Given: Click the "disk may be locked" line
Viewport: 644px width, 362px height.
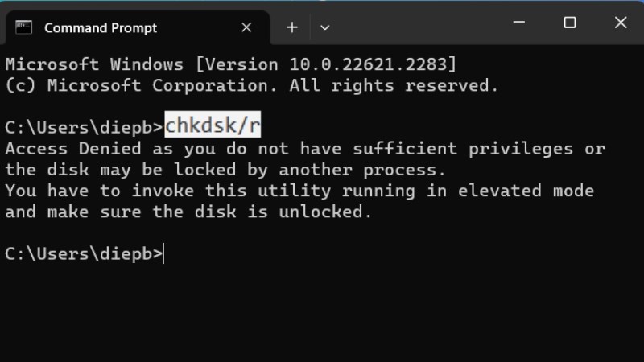Looking at the screenshot, I should [x=225, y=170].
